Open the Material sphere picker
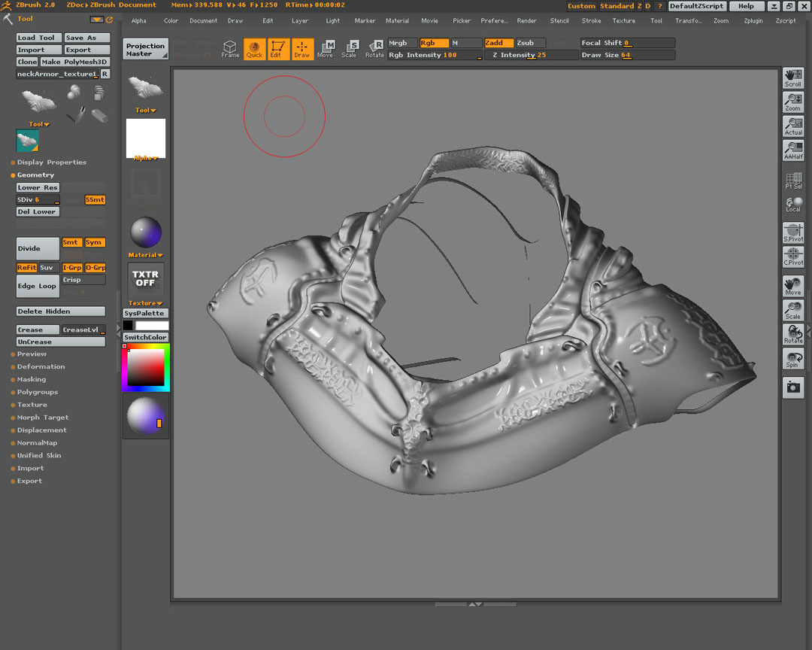Image resolution: width=812 pixels, height=650 pixels. [x=146, y=232]
